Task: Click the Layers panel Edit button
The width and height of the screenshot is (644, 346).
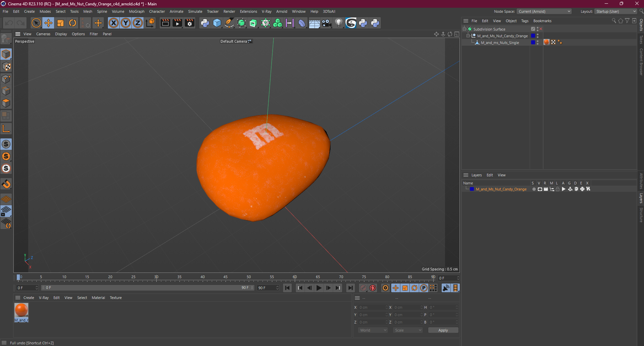Action: (x=490, y=175)
